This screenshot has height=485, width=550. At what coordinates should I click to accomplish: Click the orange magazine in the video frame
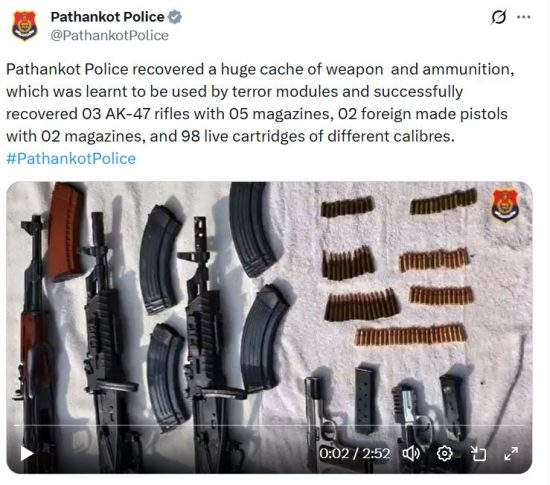click(x=65, y=231)
